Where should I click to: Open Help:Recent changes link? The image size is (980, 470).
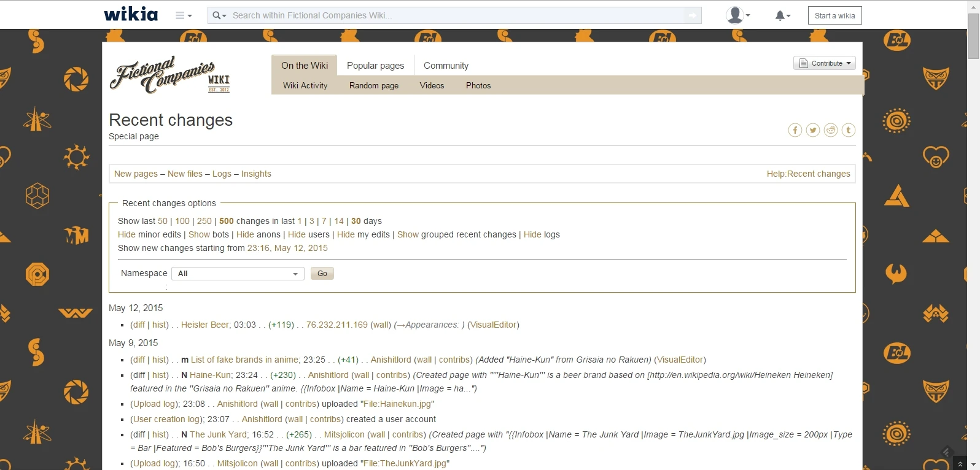coord(808,174)
